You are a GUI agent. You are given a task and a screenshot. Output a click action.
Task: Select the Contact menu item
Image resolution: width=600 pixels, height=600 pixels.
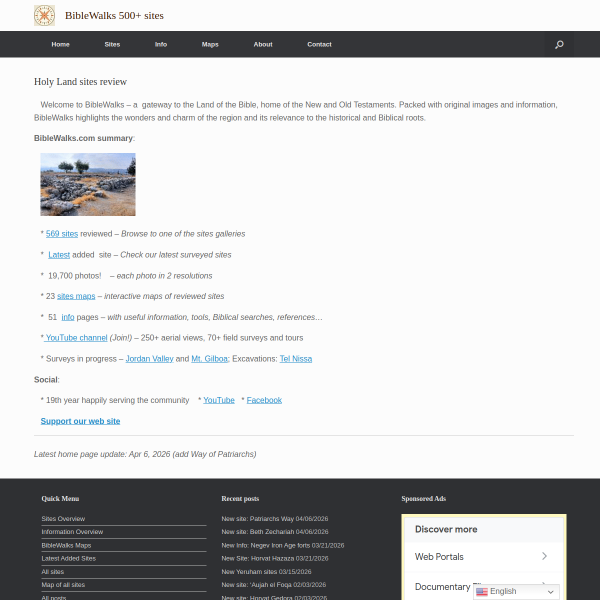tap(319, 45)
